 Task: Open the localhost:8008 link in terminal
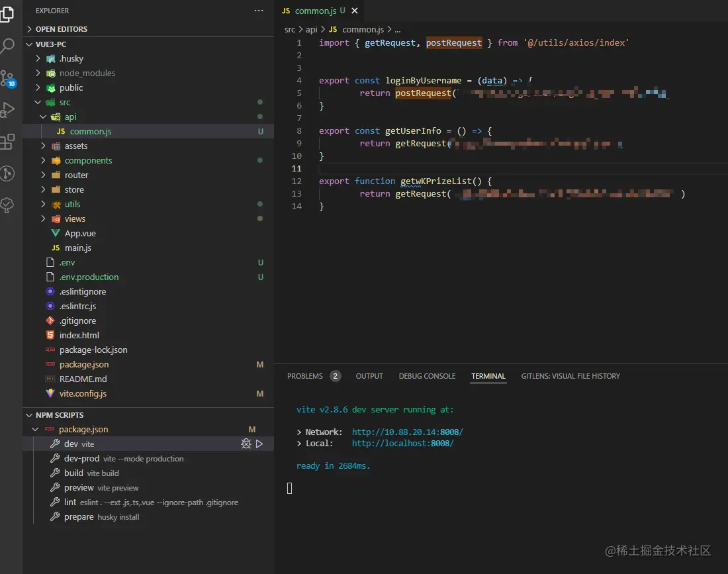402,444
